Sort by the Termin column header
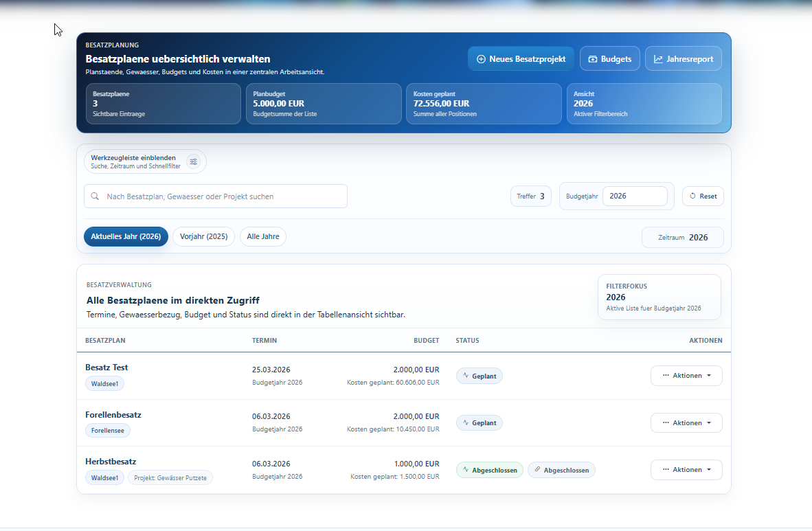 pyautogui.click(x=264, y=340)
